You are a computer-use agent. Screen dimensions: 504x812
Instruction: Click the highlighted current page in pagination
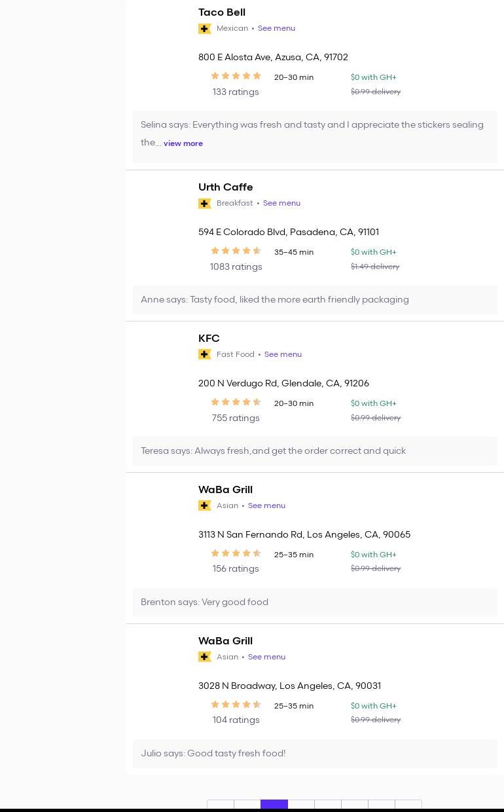click(274, 805)
